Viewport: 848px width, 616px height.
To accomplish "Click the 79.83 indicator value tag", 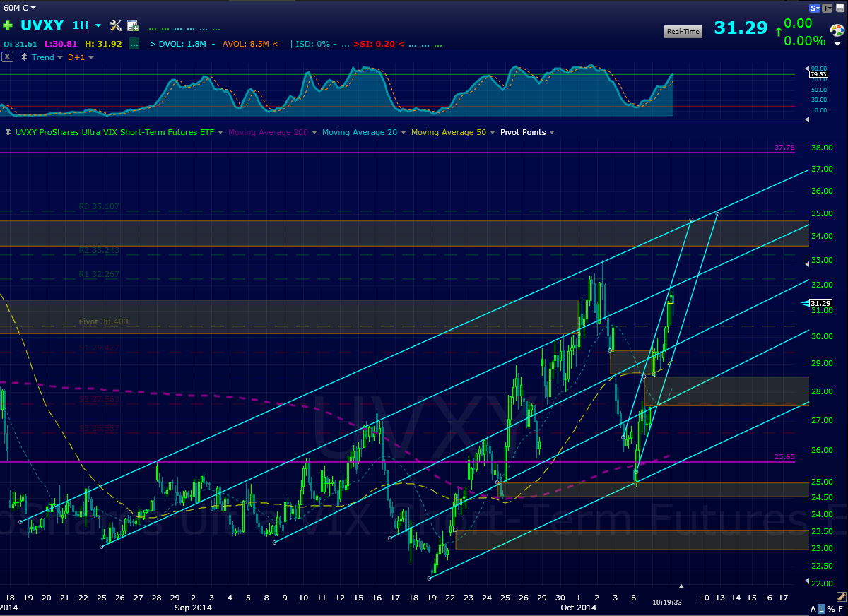I will (x=818, y=74).
